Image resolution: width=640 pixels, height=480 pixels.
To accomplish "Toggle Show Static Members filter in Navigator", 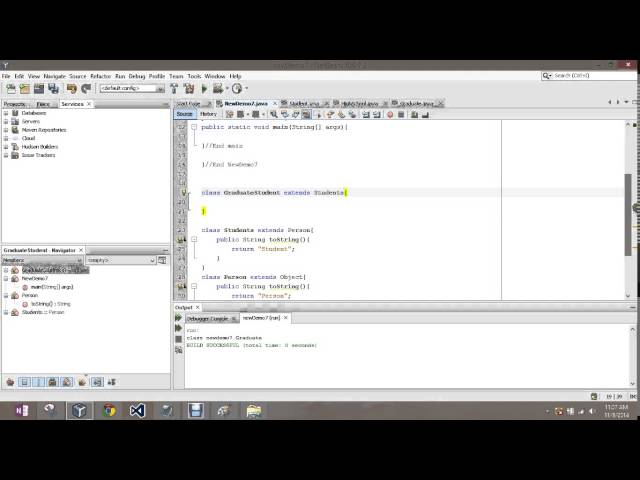I will pyautogui.click(x=38, y=382).
